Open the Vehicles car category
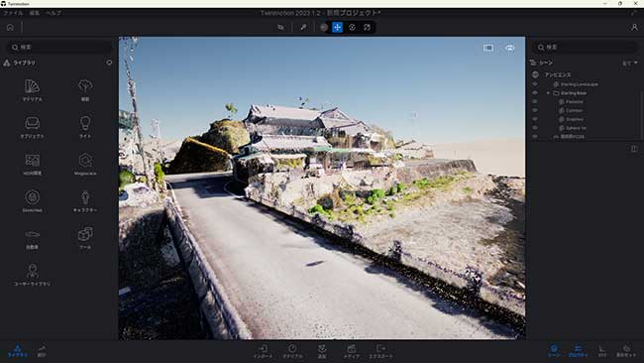This screenshot has height=363, width=644. (32, 238)
